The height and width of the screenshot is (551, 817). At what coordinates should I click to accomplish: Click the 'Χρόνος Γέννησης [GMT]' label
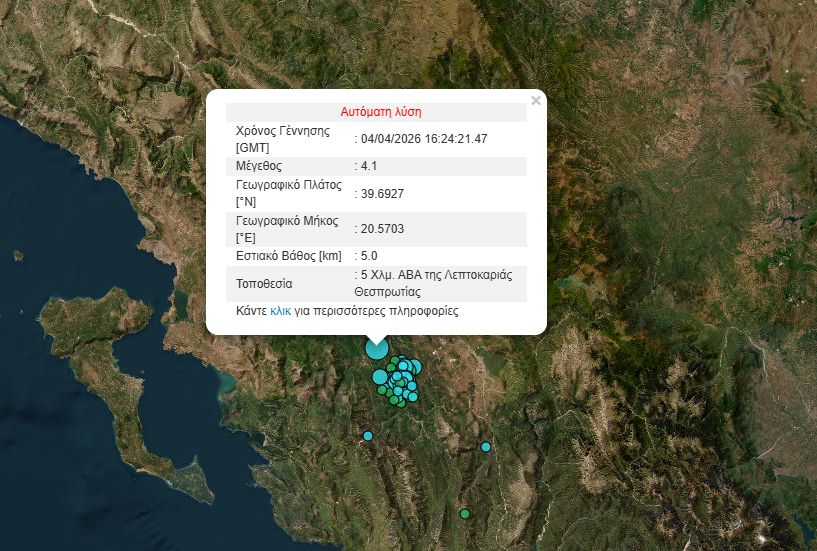(282, 139)
